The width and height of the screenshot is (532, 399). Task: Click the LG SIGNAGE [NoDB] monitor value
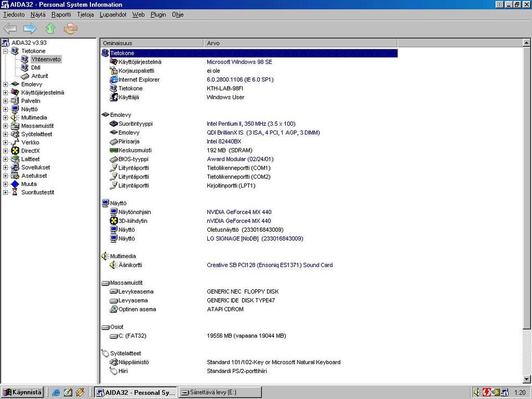click(255, 238)
